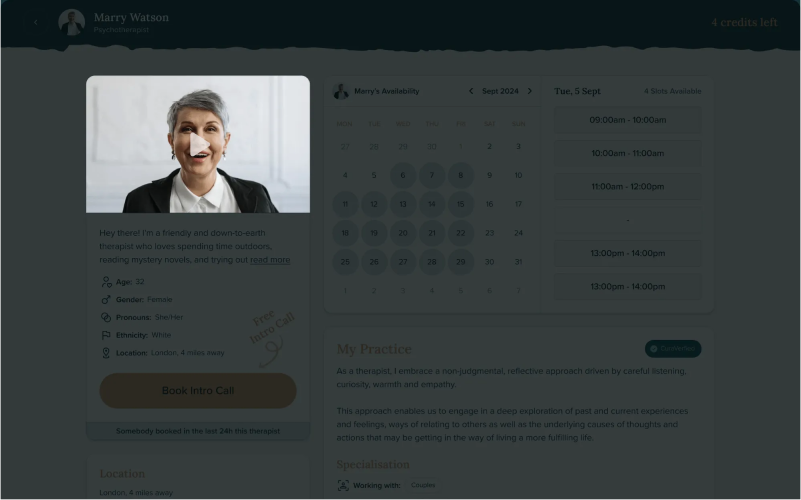
Task: Select the 09:00am - 10:00am slot
Action: 627,120
